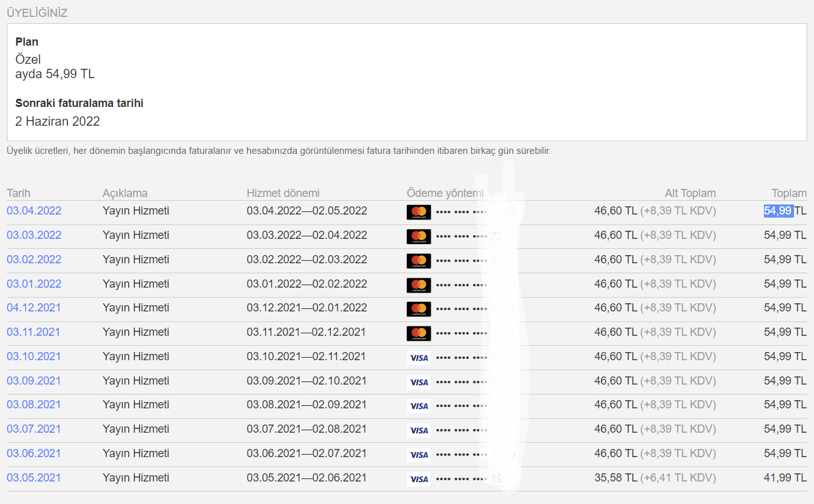Click Visa icon in 03.06.2021 row
814x504 pixels.
click(419, 455)
